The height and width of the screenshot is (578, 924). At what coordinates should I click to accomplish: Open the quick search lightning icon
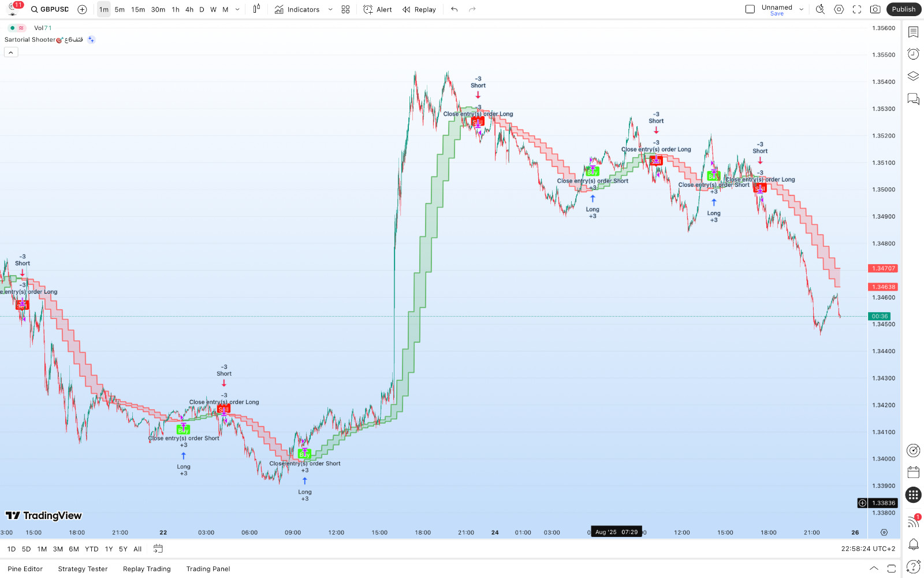coord(820,9)
